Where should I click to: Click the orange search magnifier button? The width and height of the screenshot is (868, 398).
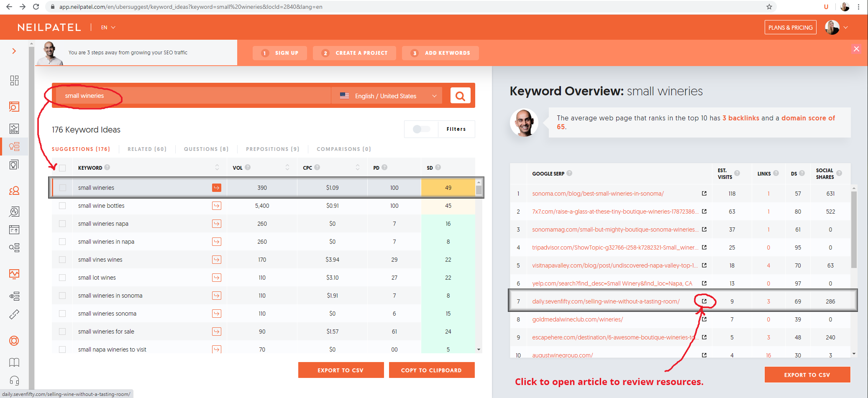(x=460, y=96)
